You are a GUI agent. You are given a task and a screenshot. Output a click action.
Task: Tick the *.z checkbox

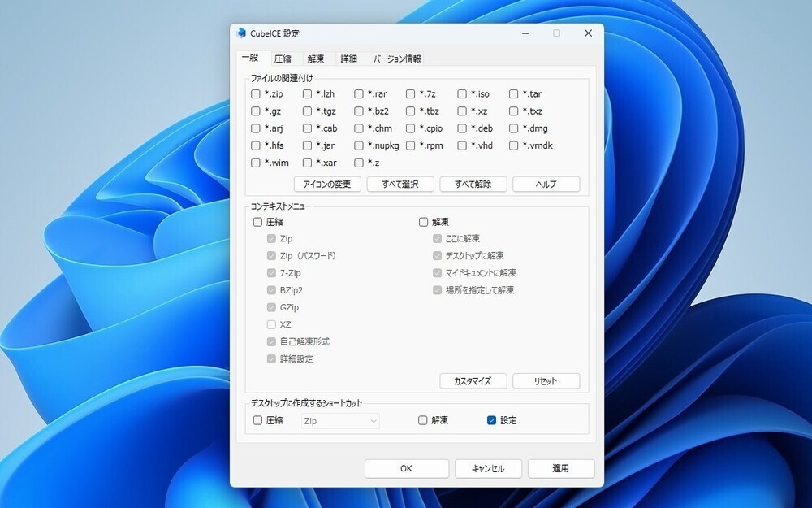tap(359, 163)
